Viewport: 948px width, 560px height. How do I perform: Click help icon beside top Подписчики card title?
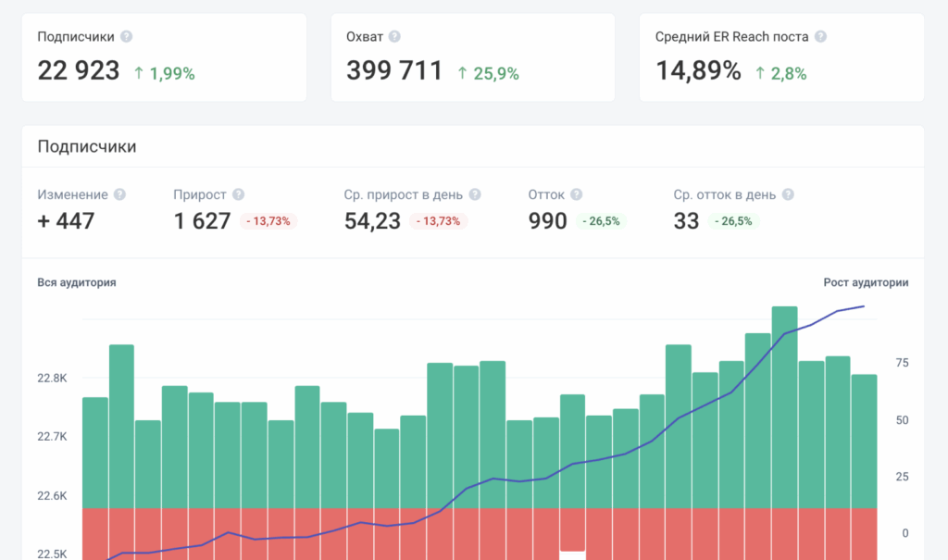point(127,37)
